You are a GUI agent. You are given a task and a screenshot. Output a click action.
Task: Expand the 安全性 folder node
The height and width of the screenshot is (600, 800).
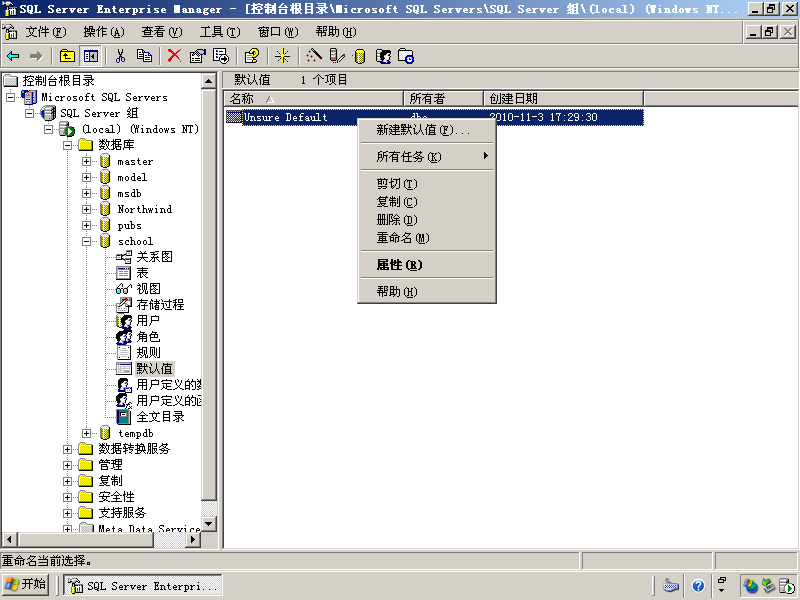[x=67, y=497]
